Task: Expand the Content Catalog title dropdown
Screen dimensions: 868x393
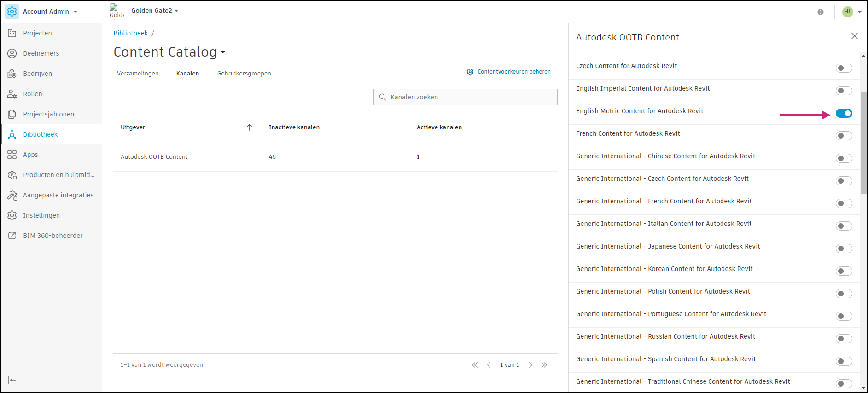Action: (x=223, y=52)
